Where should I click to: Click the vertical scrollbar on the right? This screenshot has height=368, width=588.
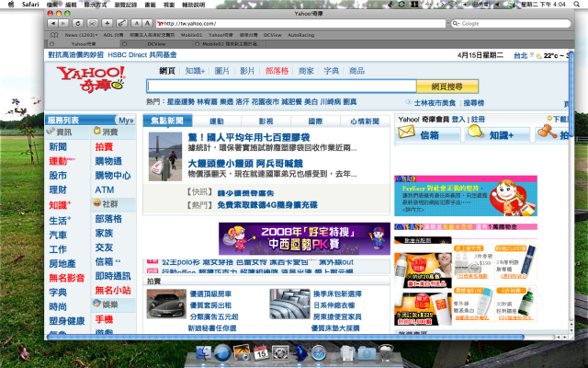click(571, 95)
